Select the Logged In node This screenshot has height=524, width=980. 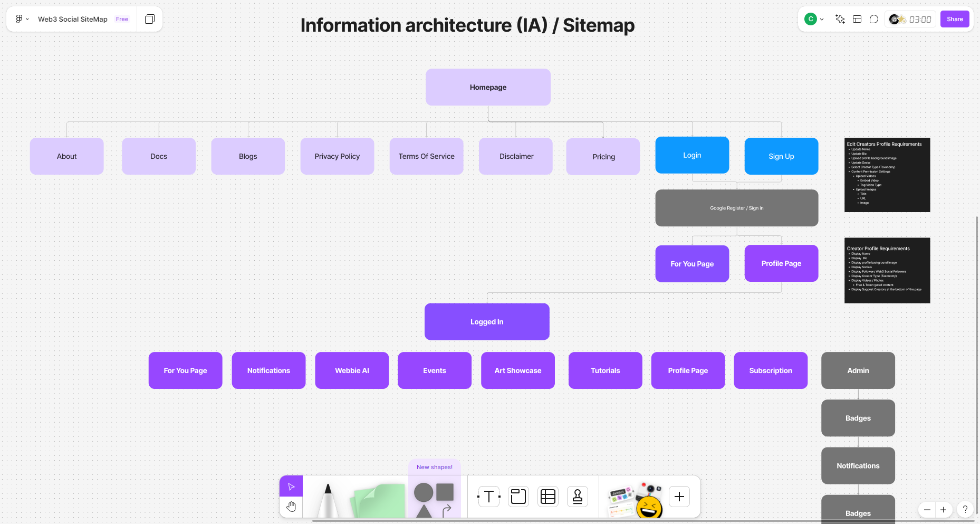point(487,321)
